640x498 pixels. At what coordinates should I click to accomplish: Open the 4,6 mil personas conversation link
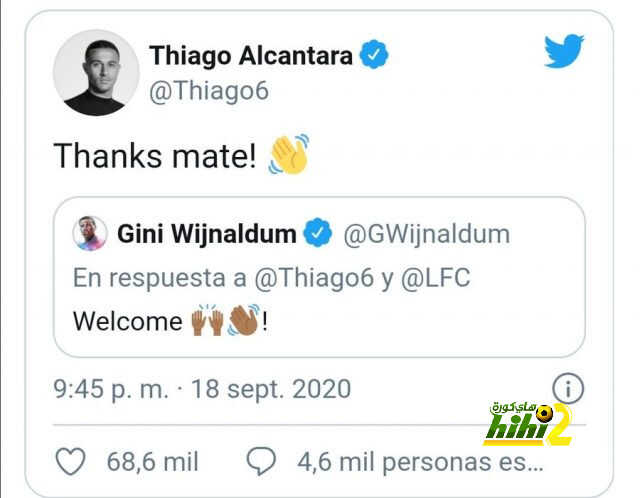pos(420,462)
